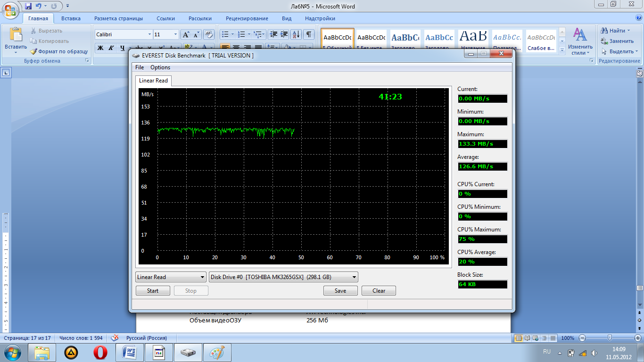Image resolution: width=644 pixels, height=362 pixels.
Task: Toggle show paragraph marks ¶
Action: point(309,34)
